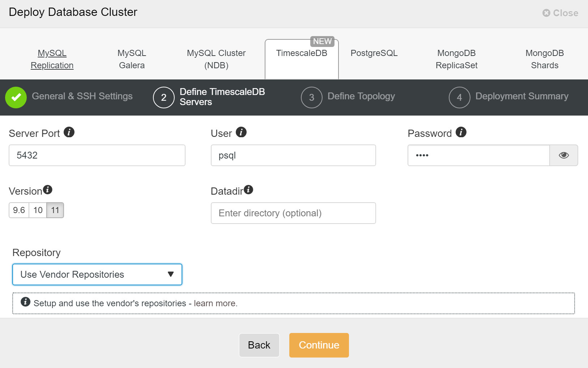The image size is (588, 368).
Task: Click the Deploy Database Cluster title
Action: pos(73,12)
